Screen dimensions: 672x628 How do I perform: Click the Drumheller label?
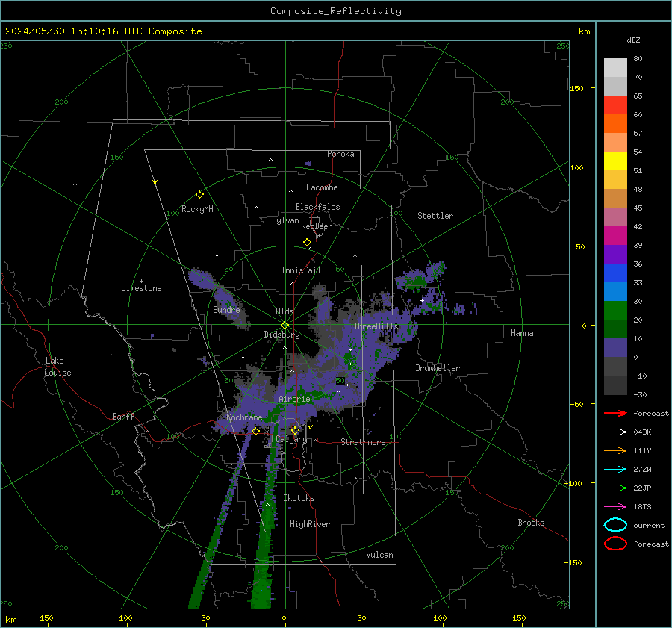[438, 368]
